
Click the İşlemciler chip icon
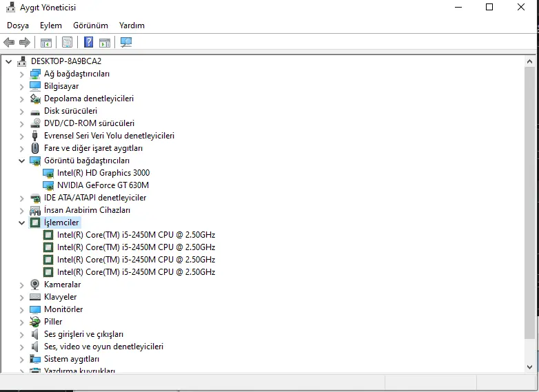coord(35,223)
